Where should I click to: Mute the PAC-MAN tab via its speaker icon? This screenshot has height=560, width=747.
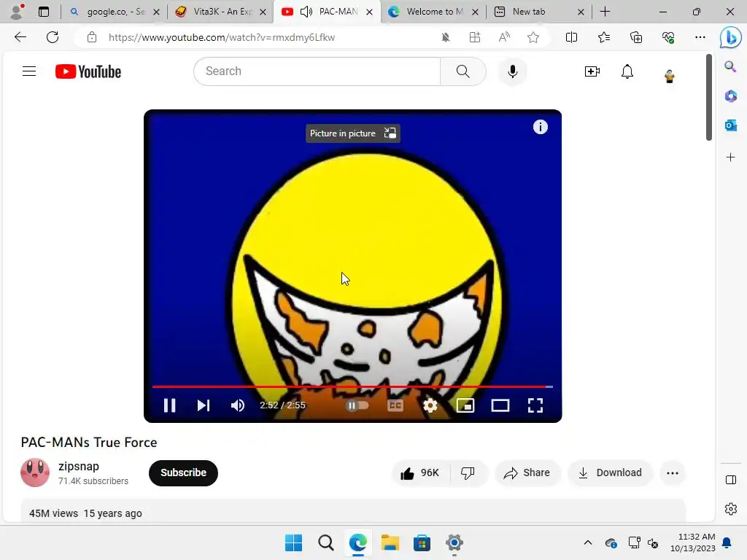click(x=306, y=12)
